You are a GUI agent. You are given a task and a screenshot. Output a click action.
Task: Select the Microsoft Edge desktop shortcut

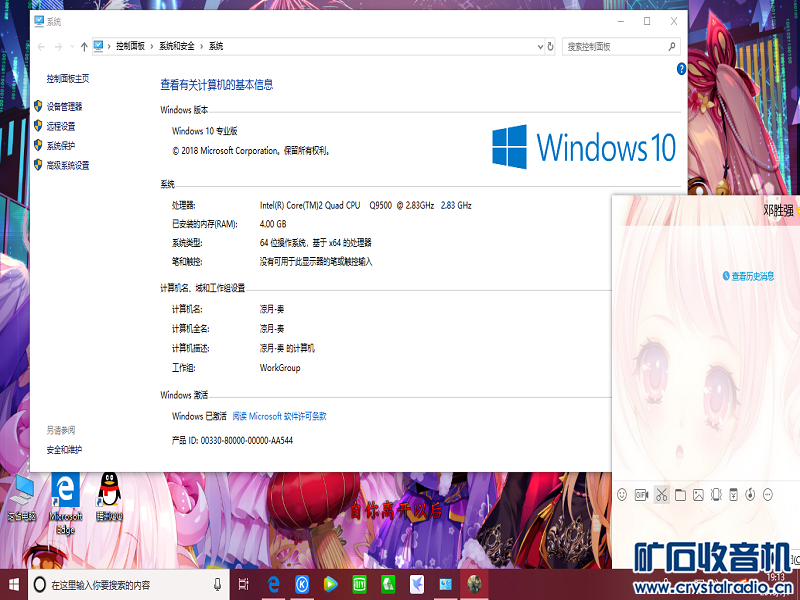click(65, 503)
